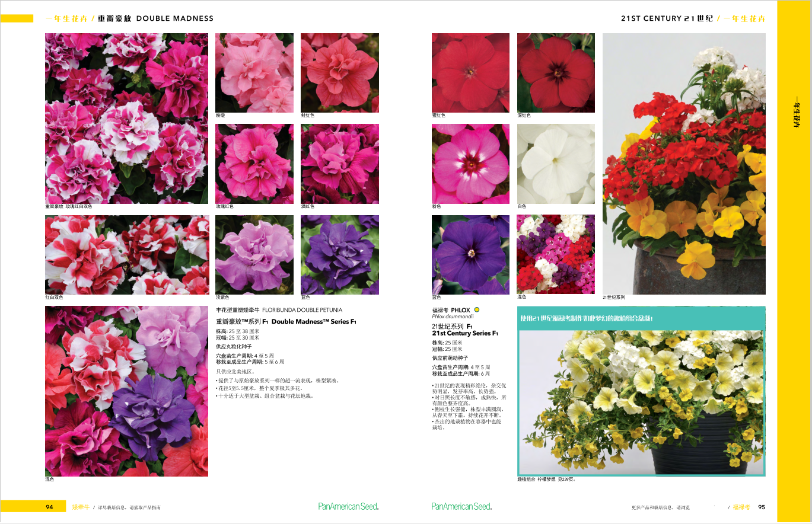Click the line 移栽至成品生产周期: 5 至 6 周
The height and width of the screenshot is (524, 812).
point(250,362)
